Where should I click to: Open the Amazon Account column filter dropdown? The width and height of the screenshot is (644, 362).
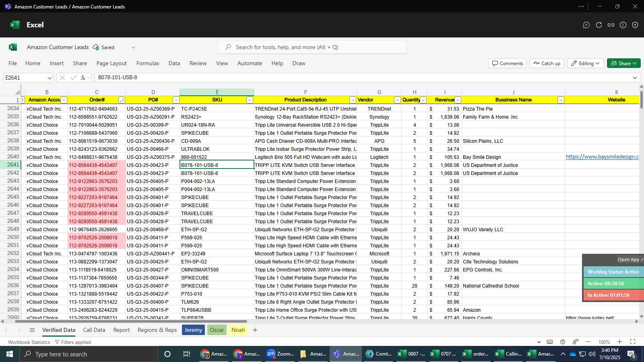tap(64, 100)
